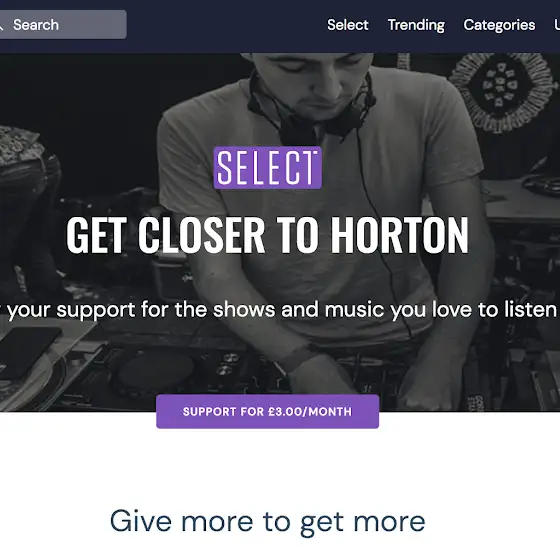Click Support for £3.00/month button
Image resolution: width=560 pixels, height=560 pixels.
point(268,411)
